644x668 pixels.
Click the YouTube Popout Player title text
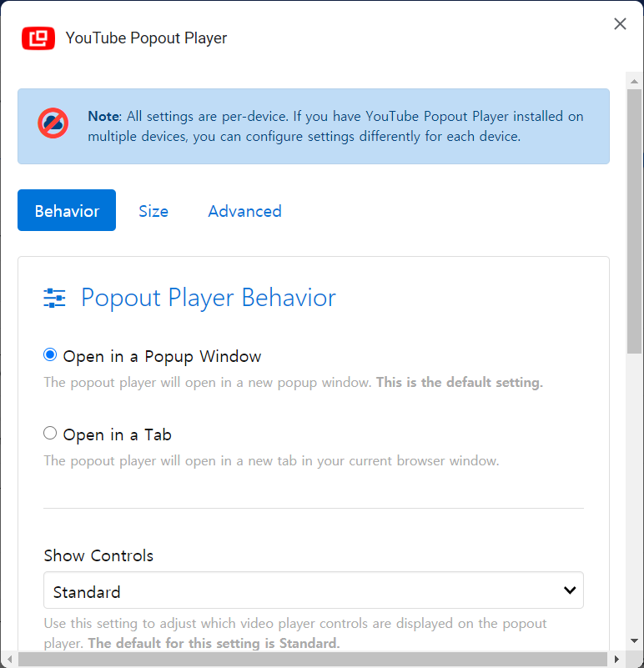(x=146, y=38)
